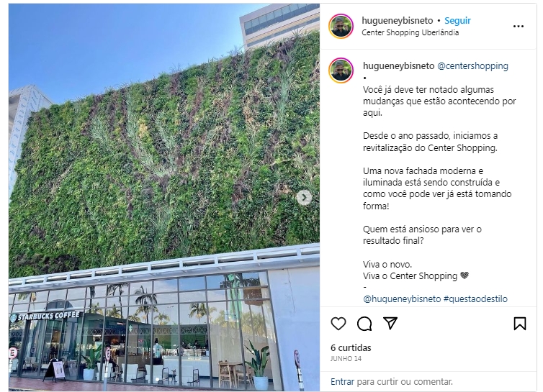Visit the @centershopping mention
This screenshot has width=543, height=392.
pos(472,65)
